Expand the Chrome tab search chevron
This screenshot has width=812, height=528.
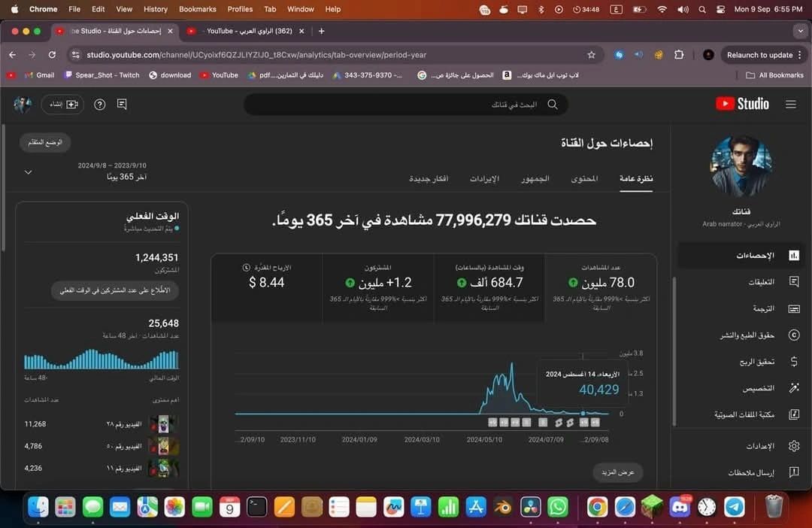[x=799, y=31]
